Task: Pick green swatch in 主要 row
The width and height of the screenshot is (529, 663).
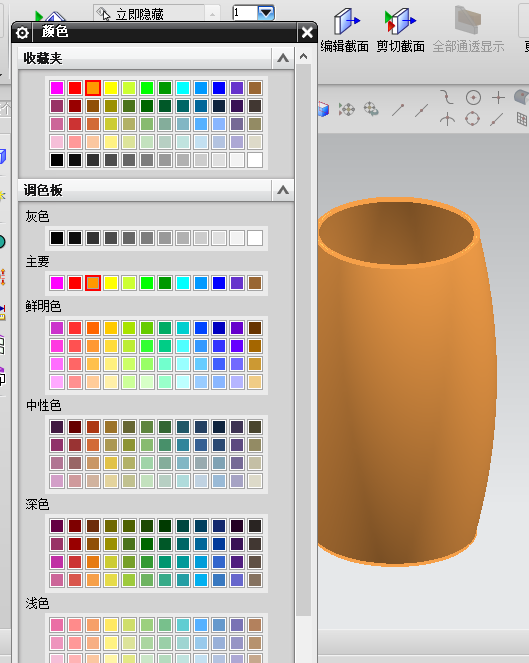Action: (x=147, y=283)
